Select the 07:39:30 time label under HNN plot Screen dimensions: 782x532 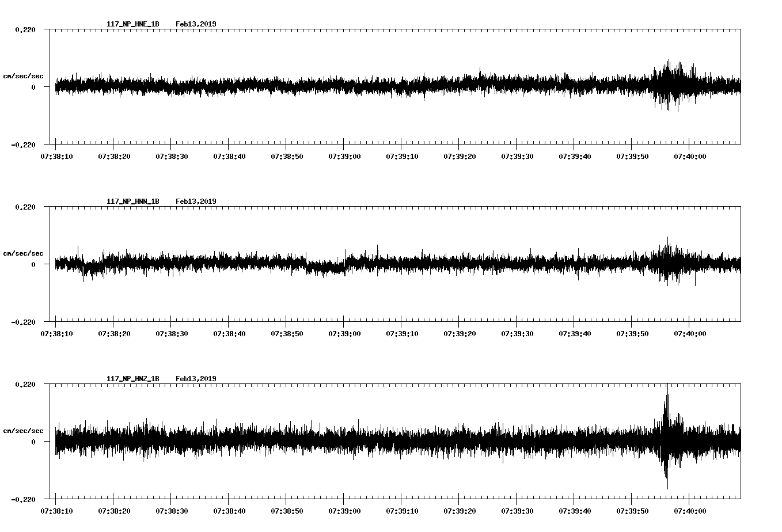point(517,333)
